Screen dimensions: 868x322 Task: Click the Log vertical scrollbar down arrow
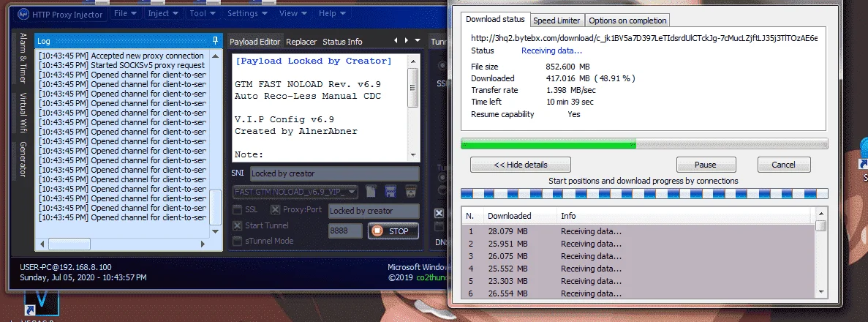tap(215, 231)
